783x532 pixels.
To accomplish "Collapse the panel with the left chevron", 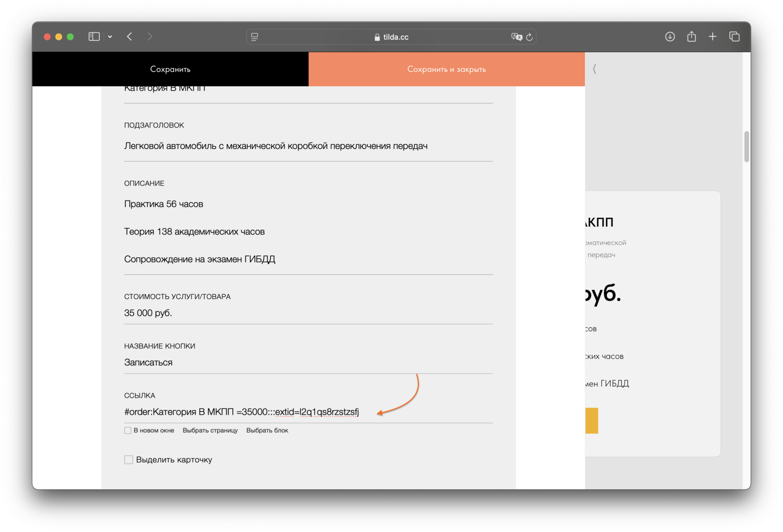I will tap(595, 69).
